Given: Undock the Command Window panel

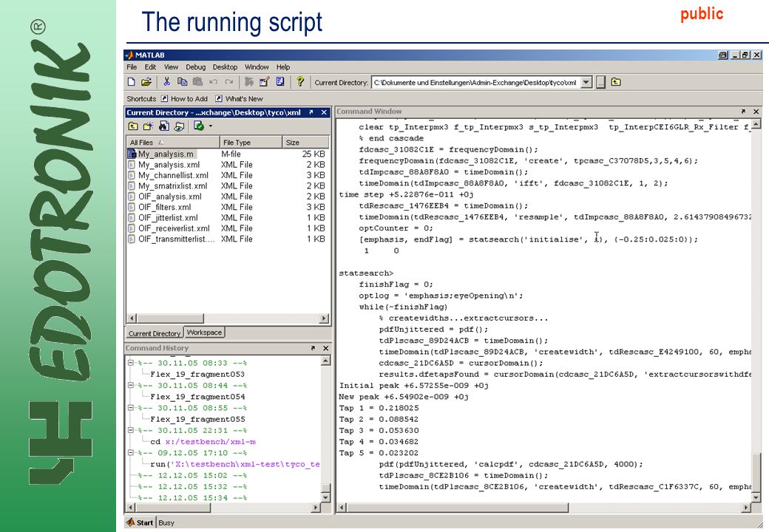Looking at the screenshot, I should [x=743, y=112].
